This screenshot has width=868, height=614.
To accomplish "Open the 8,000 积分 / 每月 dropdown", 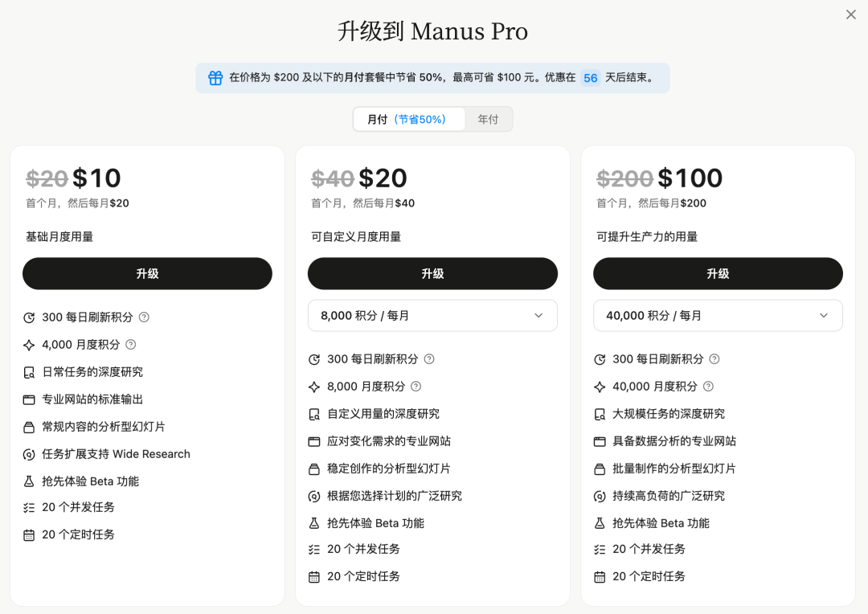I will tap(432, 316).
